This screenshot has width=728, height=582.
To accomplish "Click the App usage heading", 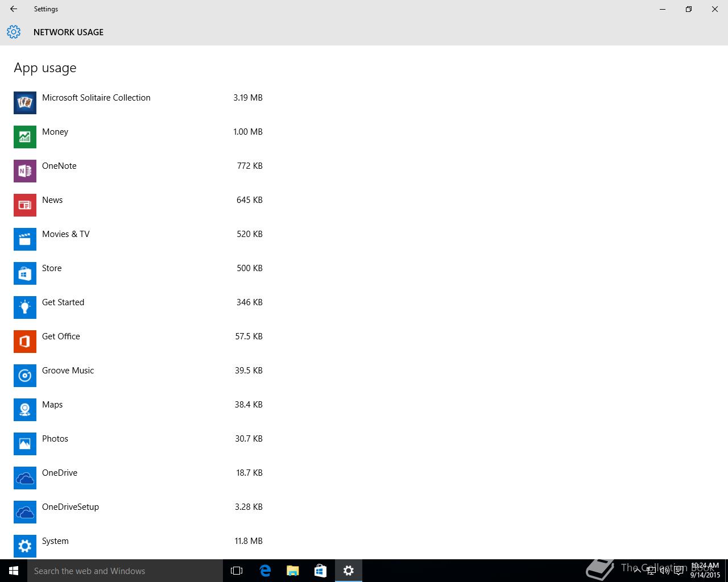I will pyautogui.click(x=45, y=68).
